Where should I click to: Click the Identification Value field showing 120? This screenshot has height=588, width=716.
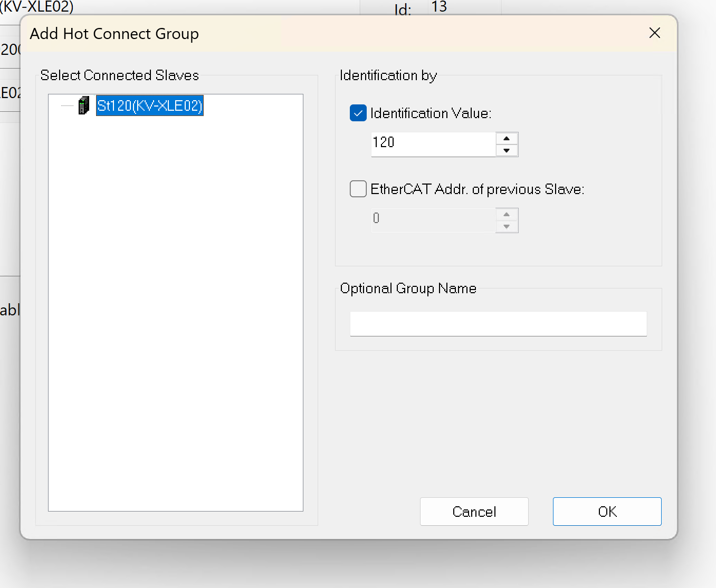pyautogui.click(x=433, y=144)
